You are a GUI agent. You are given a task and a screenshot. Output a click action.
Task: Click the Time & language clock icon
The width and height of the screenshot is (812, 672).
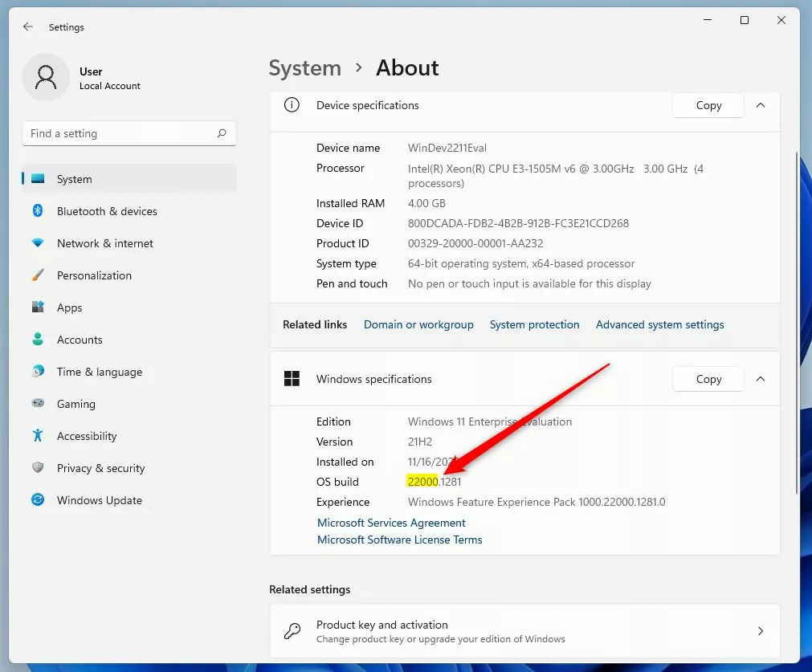tap(38, 371)
